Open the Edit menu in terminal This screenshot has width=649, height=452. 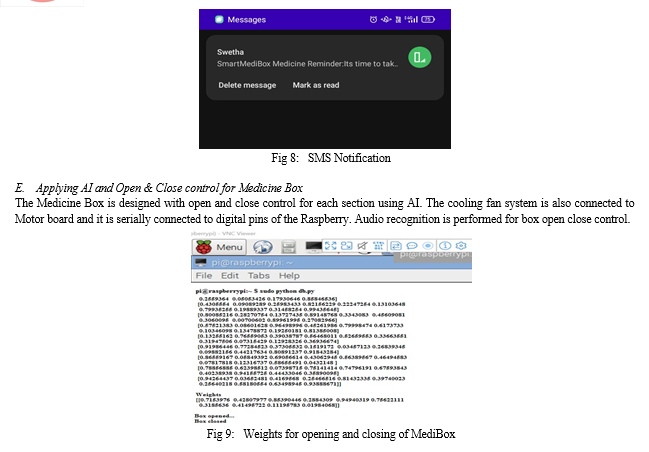click(x=230, y=274)
